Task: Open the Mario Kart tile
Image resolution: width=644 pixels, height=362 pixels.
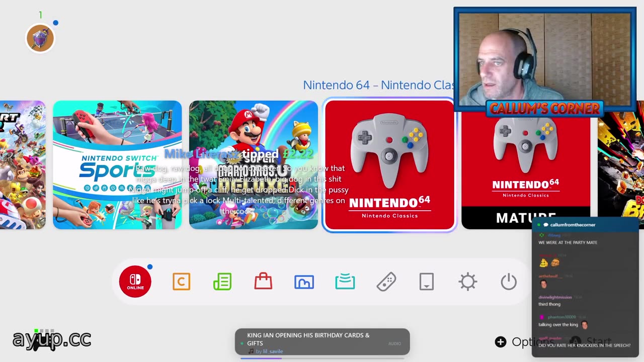Action: tap(23, 165)
